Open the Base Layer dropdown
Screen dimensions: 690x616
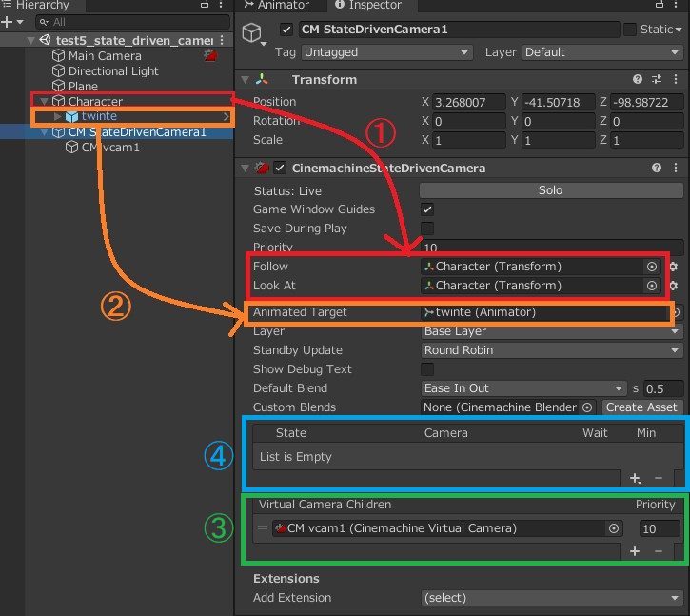[x=552, y=331]
